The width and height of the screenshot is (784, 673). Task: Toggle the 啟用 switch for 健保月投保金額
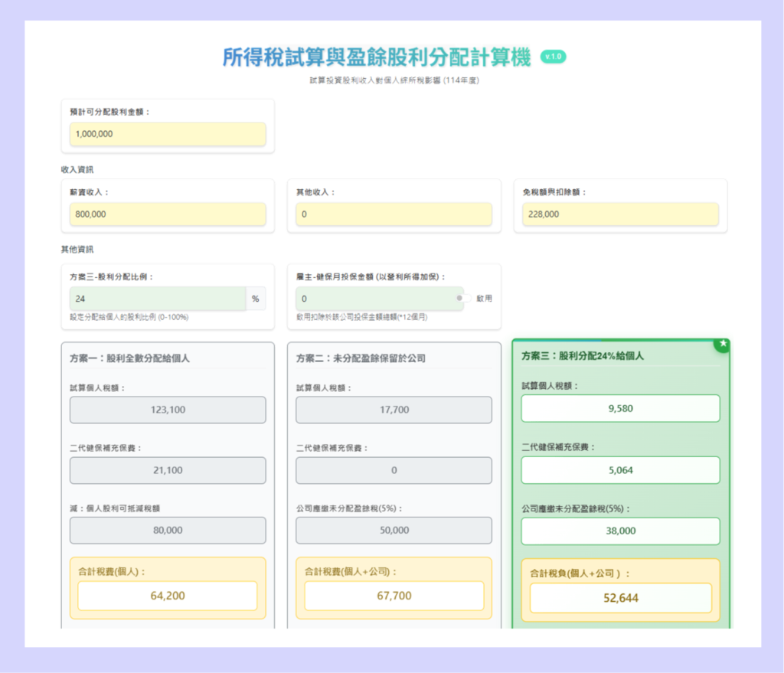463,299
